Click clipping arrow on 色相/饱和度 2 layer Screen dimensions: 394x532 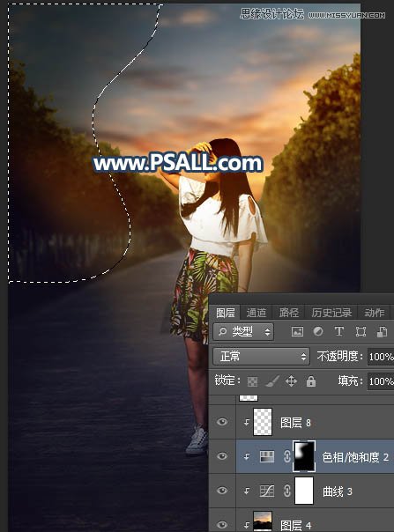click(x=247, y=456)
